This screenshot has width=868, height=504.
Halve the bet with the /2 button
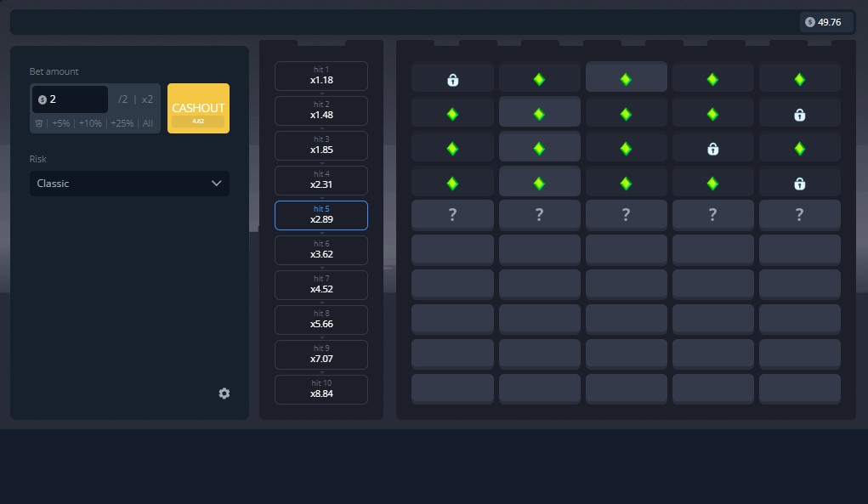(x=123, y=99)
